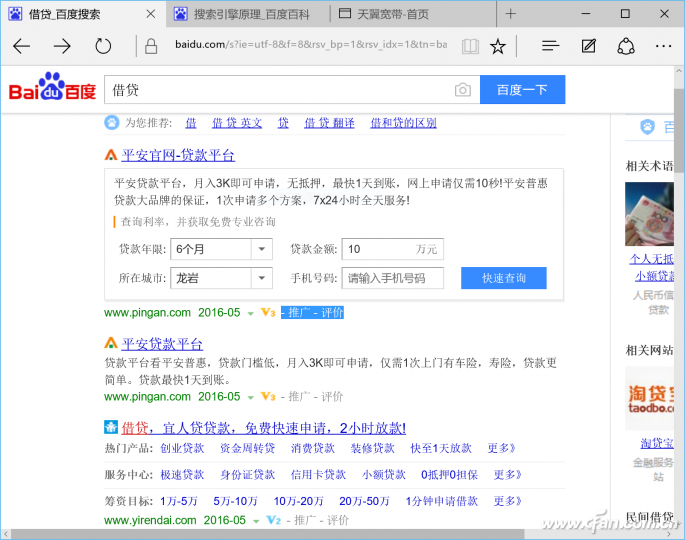Open the More actions ellipsis menu
This screenshot has height=540, width=685.
point(663,46)
